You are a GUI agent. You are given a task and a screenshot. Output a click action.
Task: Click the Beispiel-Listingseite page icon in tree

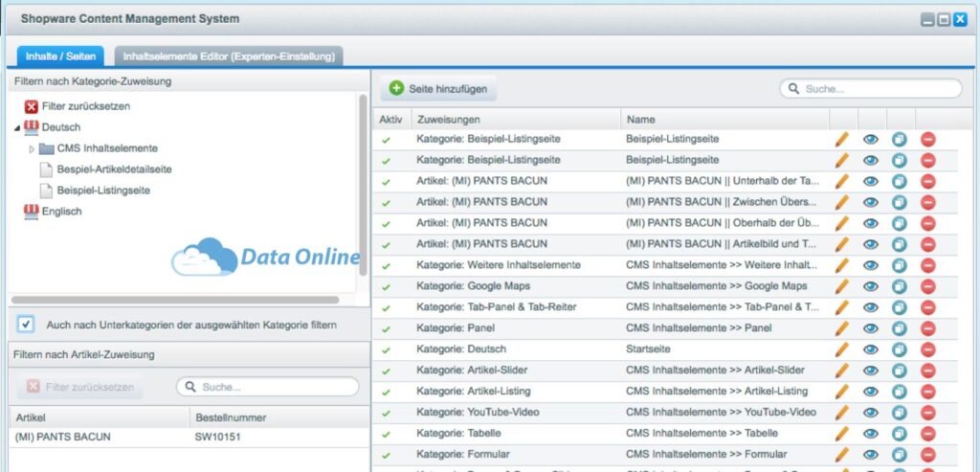(46, 191)
